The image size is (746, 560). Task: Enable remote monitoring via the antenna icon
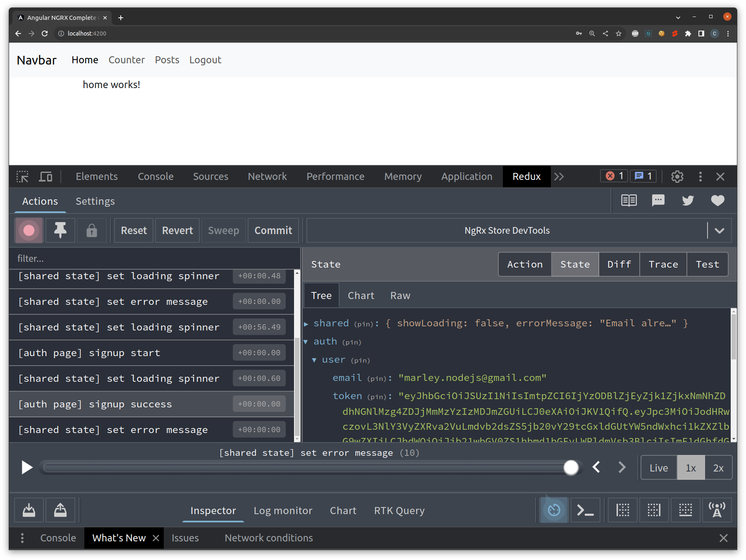click(717, 510)
